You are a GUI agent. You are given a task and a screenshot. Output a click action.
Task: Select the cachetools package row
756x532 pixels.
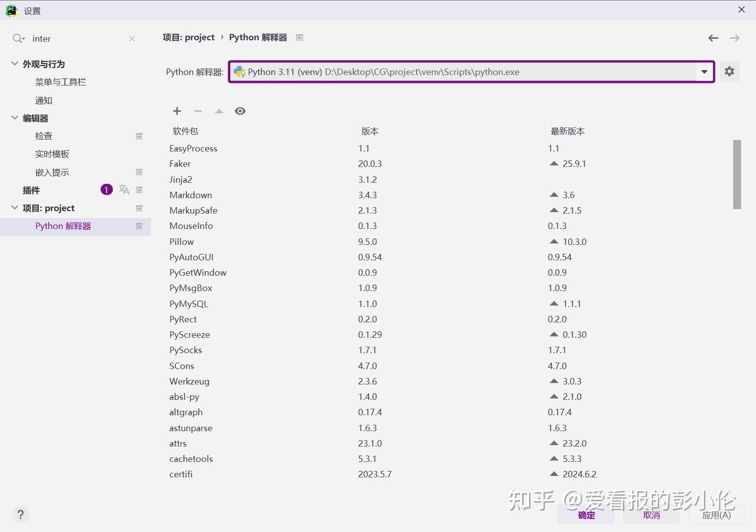coord(449,458)
